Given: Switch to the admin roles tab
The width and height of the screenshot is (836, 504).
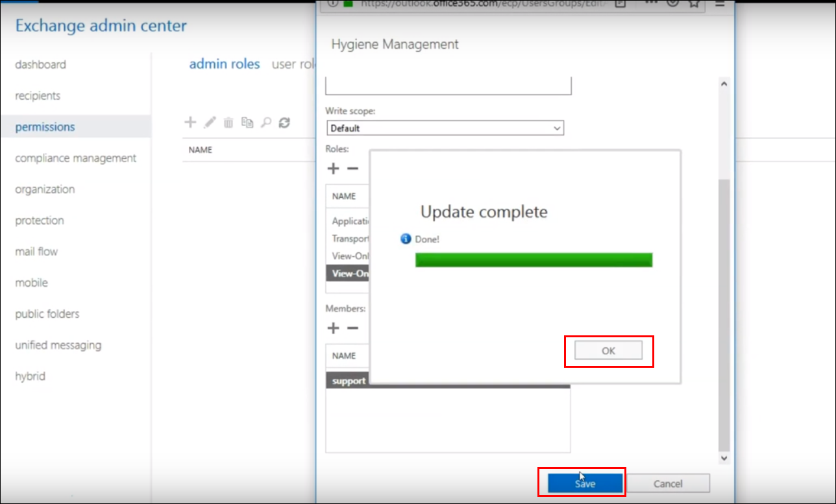Looking at the screenshot, I should tap(225, 64).
